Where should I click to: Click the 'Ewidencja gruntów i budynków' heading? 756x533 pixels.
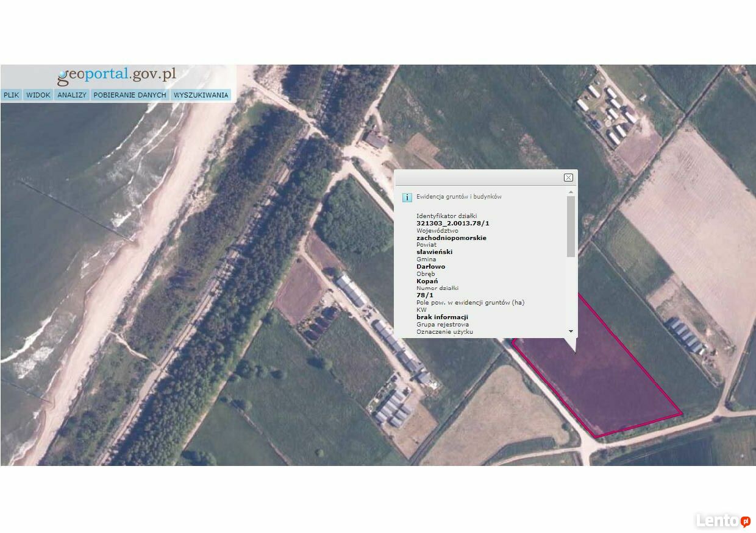[x=458, y=197]
